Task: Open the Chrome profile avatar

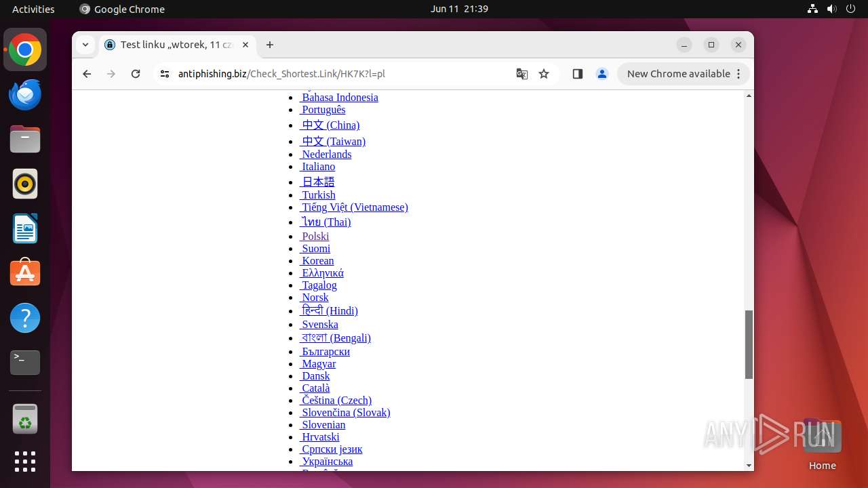Action: pos(602,74)
